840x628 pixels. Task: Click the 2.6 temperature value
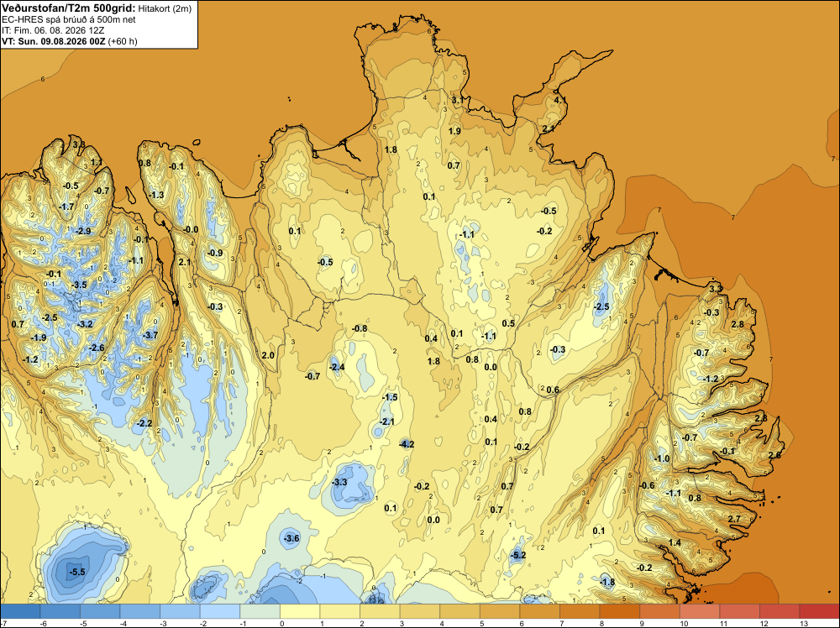[x=774, y=455]
